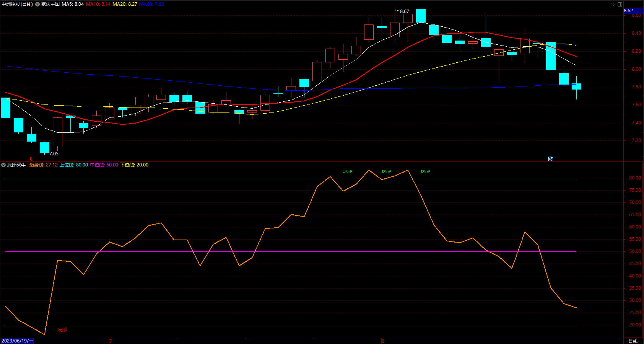Click the month 7 timeline marker
Image resolution: width=644 pixels, height=344 pixels.
111,341
